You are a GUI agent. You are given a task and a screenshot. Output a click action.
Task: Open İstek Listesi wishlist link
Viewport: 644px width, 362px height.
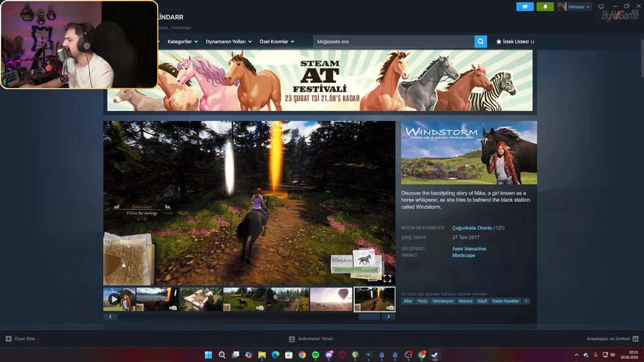click(516, 42)
